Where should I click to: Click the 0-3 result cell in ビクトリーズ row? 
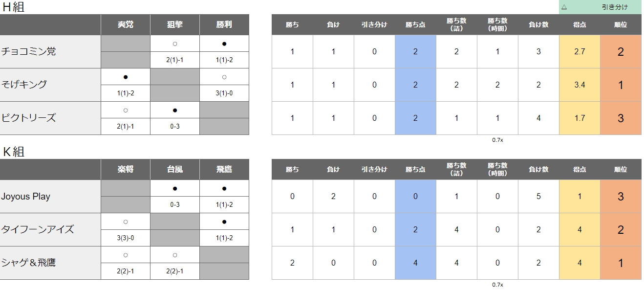[175, 126]
